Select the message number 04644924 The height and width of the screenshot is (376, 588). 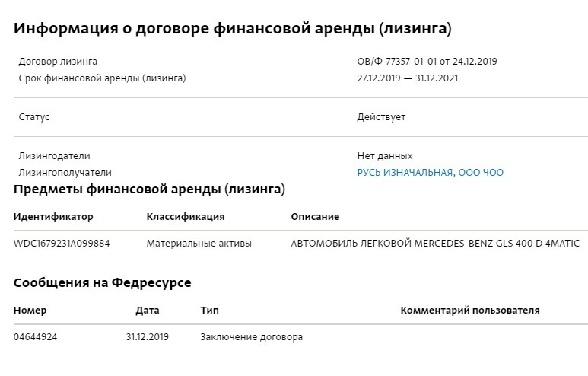click(35, 337)
